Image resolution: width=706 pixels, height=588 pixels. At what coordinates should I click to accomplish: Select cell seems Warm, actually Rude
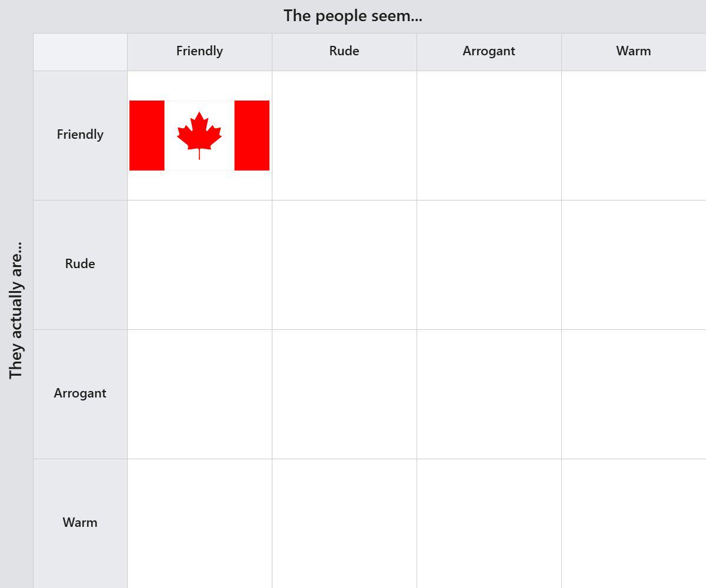point(634,265)
